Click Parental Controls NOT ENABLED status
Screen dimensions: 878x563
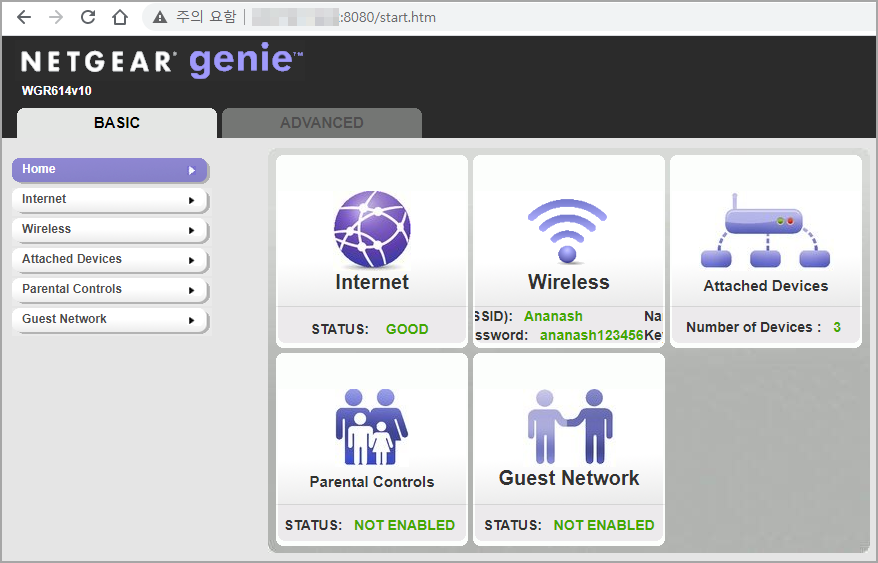404,525
